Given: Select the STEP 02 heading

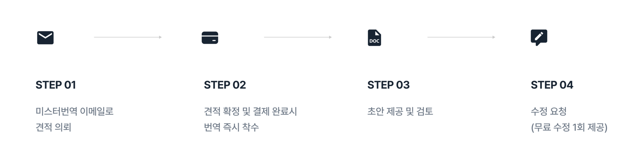Looking at the screenshot, I should [x=225, y=85].
